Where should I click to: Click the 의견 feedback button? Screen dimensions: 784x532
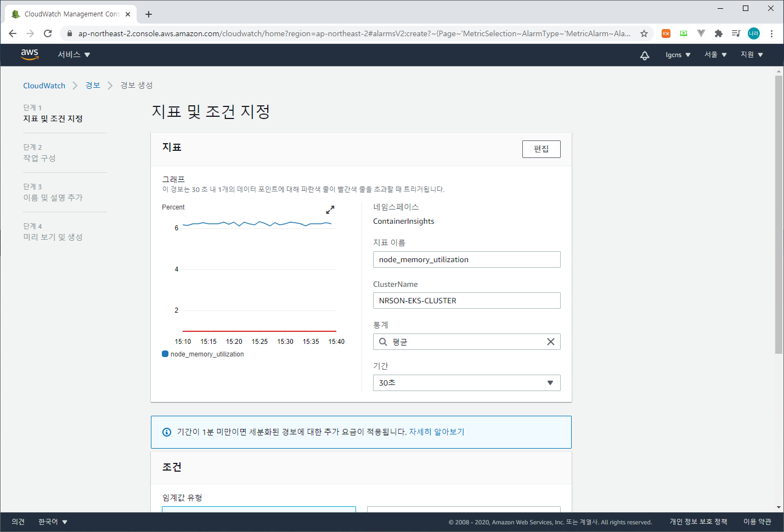(18, 522)
